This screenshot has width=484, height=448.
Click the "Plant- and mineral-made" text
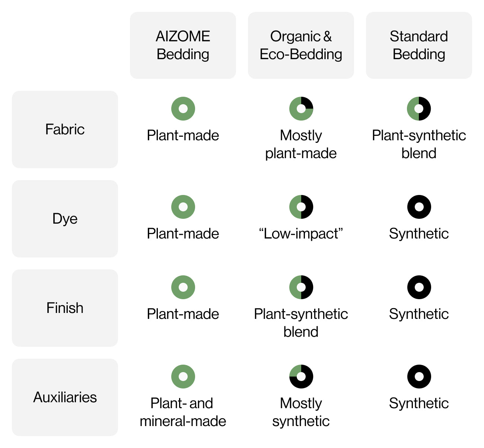(183, 412)
